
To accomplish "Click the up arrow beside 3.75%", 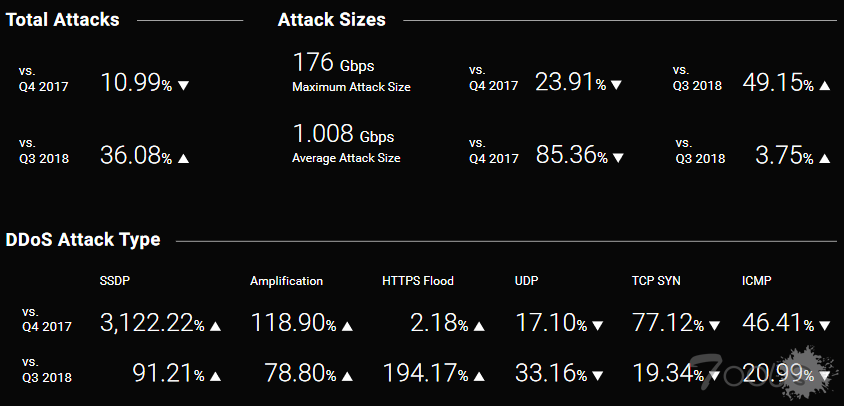I will click(x=825, y=158).
